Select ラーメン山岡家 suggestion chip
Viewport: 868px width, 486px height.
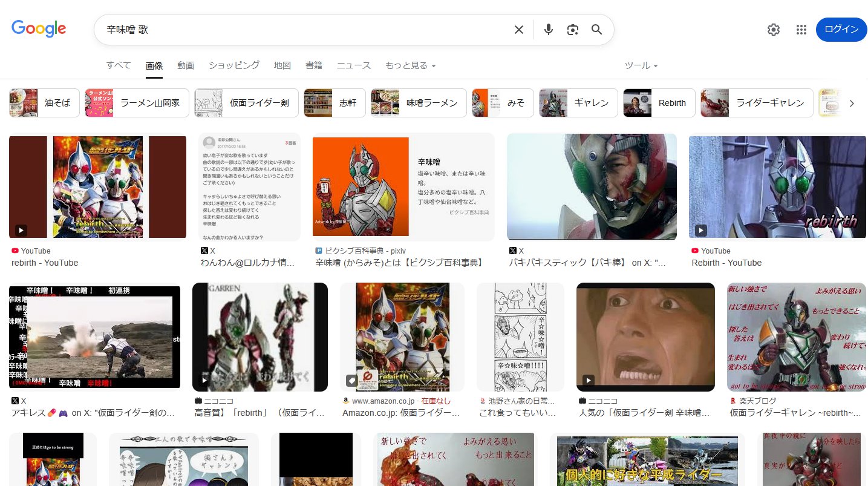[137, 103]
